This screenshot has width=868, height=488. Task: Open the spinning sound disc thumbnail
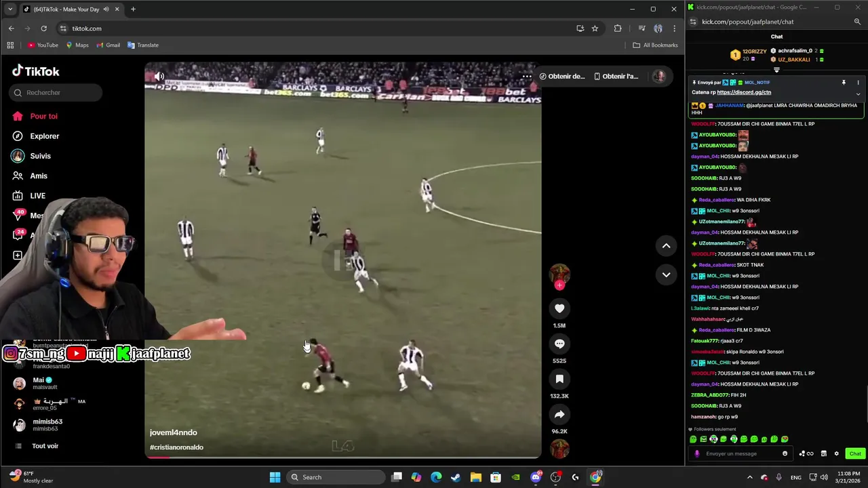tap(559, 449)
